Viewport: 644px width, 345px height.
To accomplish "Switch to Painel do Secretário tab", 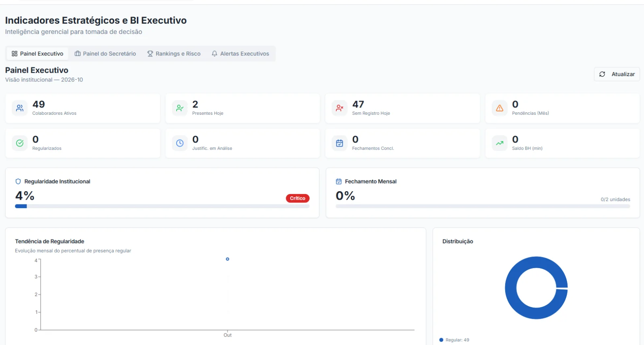I will pyautogui.click(x=105, y=54).
